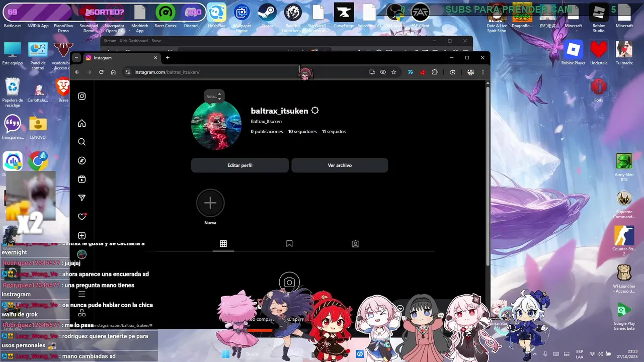This screenshot has width=644, height=362.
Task: Open the Undertale desktop shortcut
Action: [x=599, y=53]
